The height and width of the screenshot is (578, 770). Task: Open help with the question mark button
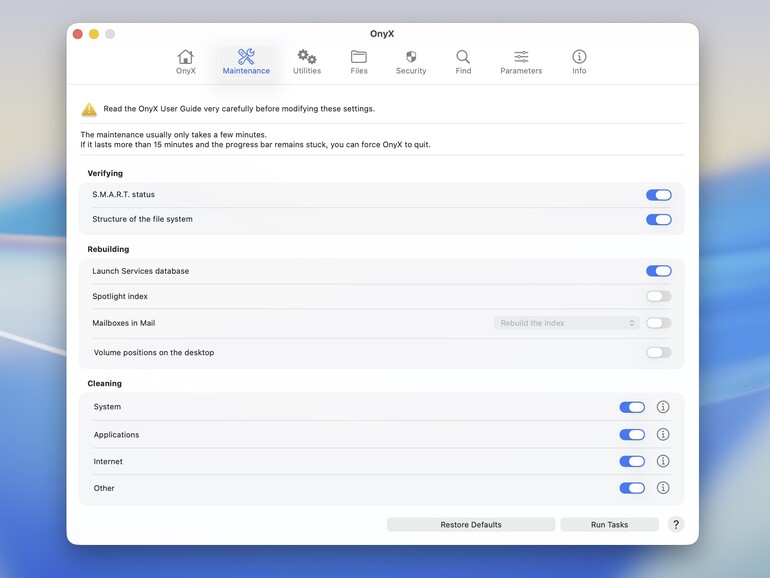tap(676, 524)
